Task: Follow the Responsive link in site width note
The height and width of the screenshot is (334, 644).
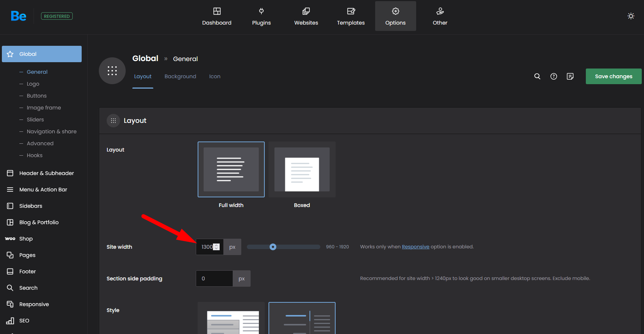Action: 415,247
